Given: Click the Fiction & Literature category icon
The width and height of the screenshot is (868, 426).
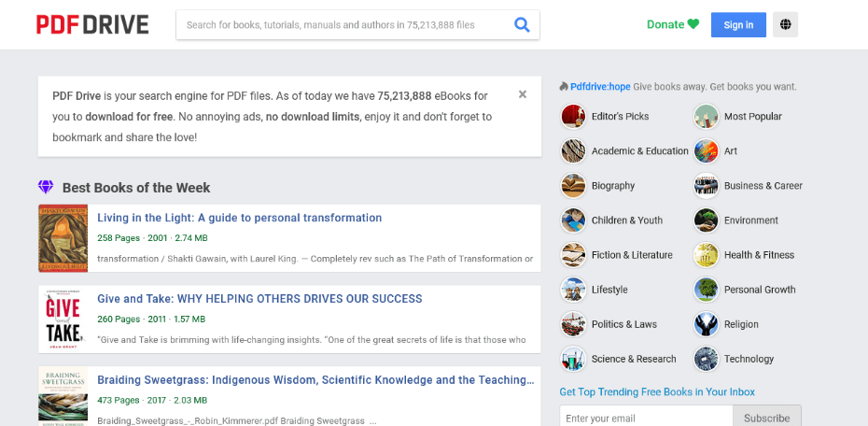Looking at the screenshot, I should pos(573,255).
